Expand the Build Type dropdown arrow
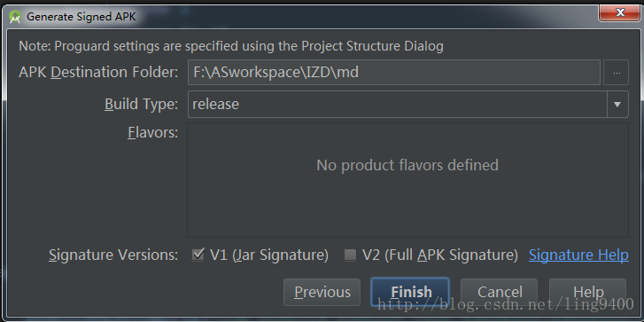 (617, 105)
